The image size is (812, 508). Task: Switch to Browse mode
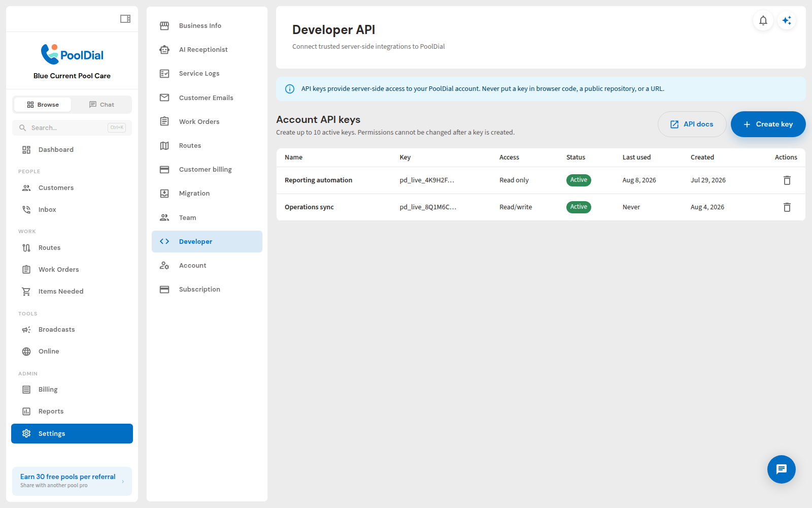click(43, 105)
